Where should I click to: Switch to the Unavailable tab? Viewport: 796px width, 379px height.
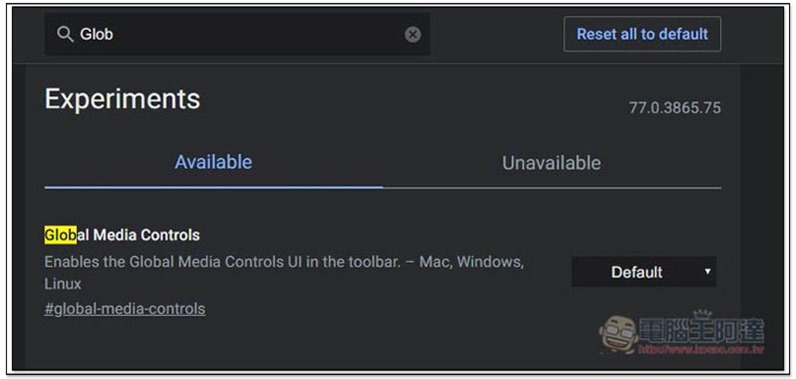click(551, 163)
